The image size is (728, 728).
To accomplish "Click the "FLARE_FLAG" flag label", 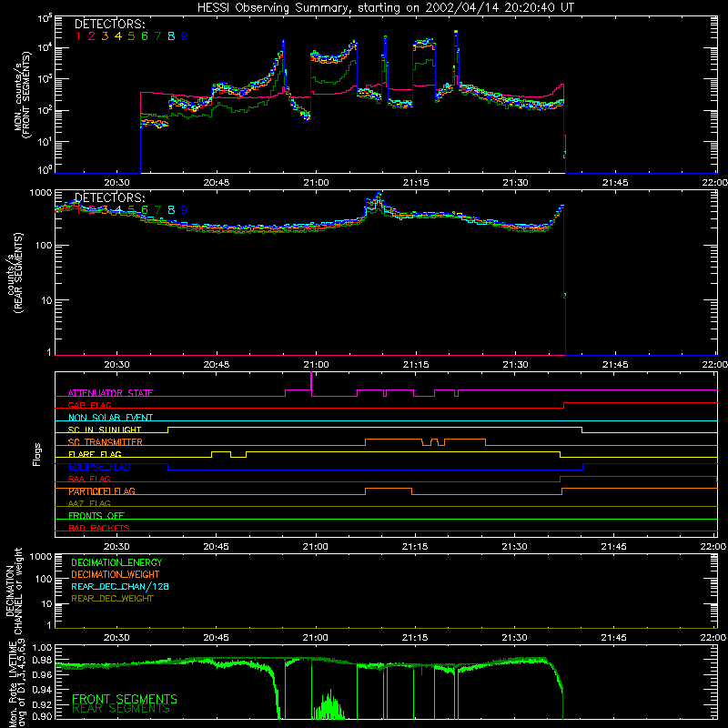I will (x=95, y=454).
